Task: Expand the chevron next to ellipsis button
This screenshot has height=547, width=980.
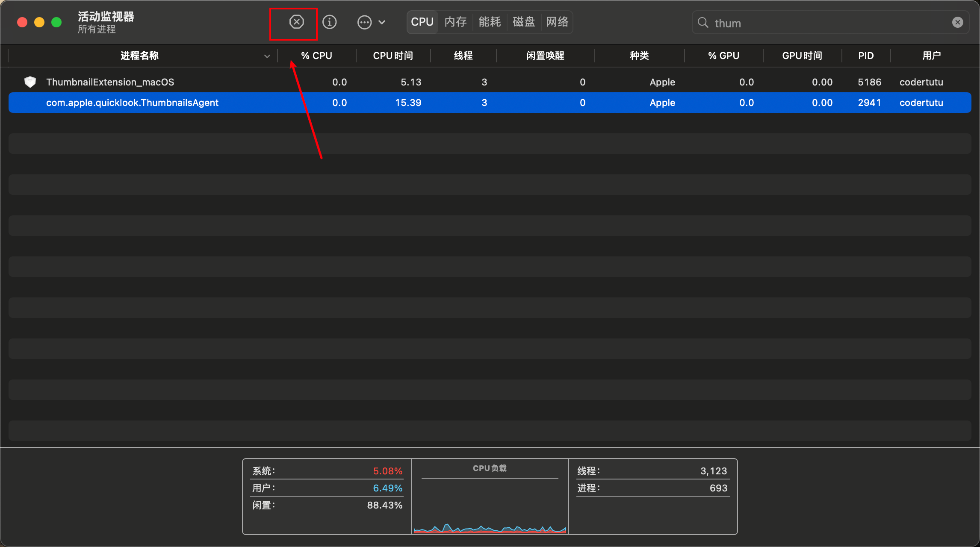Action: point(382,22)
